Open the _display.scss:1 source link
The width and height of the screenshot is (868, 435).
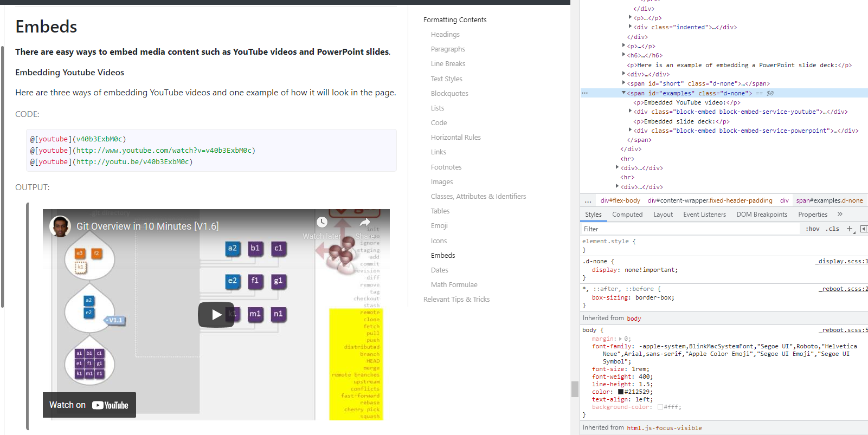[841, 262]
